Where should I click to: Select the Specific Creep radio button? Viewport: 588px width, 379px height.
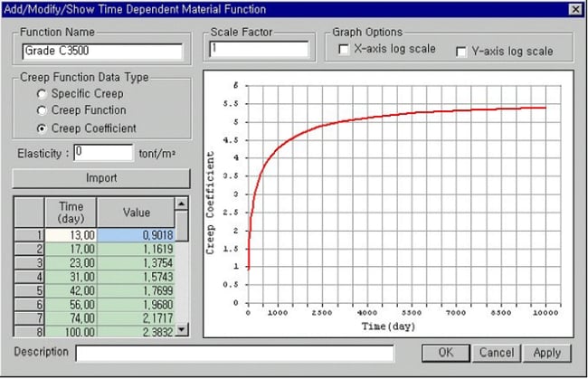click(x=42, y=94)
